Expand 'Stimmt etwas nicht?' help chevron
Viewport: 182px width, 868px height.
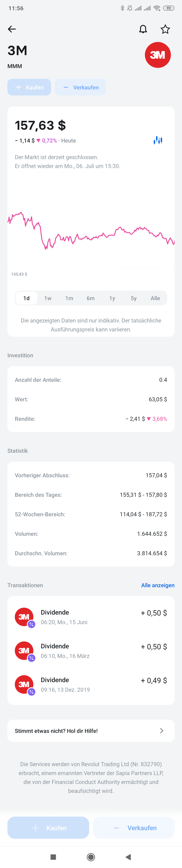[162, 731]
